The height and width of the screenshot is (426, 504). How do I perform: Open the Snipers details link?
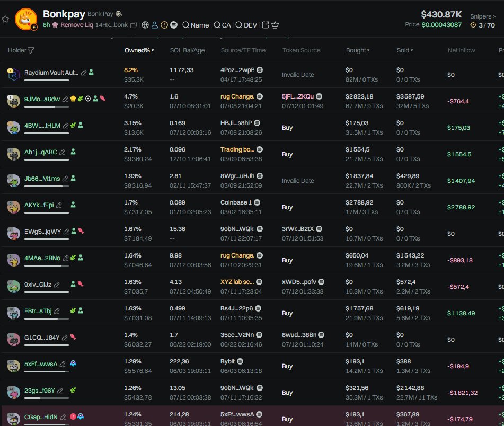tap(483, 16)
